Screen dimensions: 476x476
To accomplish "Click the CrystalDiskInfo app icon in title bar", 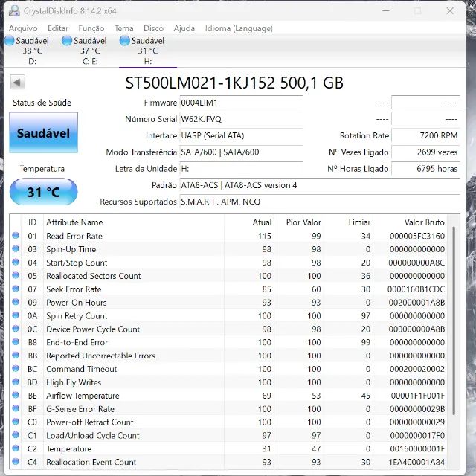I will [x=14, y=11].
